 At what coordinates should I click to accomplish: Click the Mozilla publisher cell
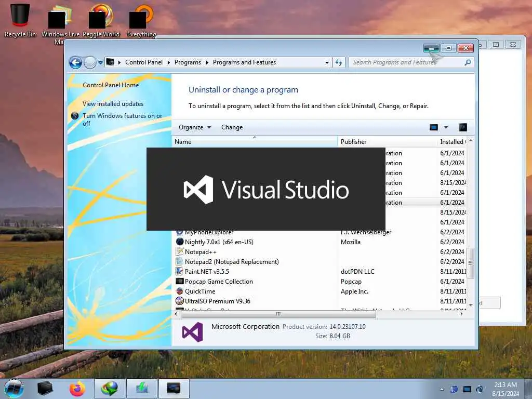tap(351, 242)
